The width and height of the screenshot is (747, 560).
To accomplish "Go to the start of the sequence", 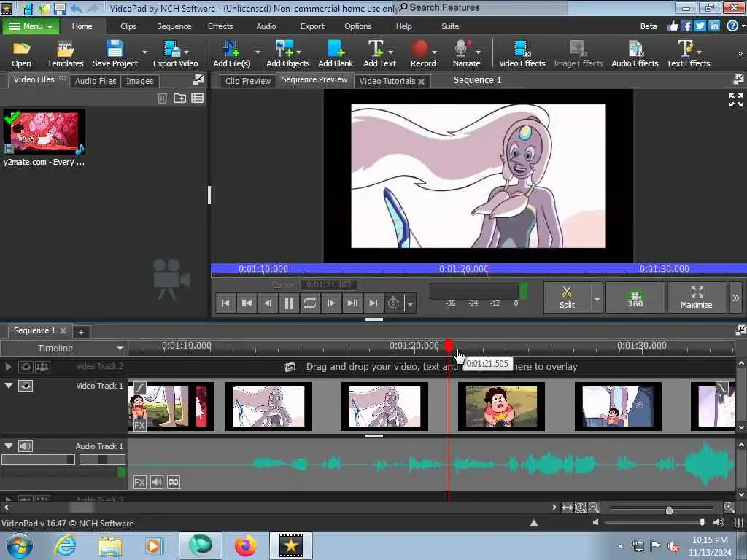I will pyautogui.click(x=226, y=303).
